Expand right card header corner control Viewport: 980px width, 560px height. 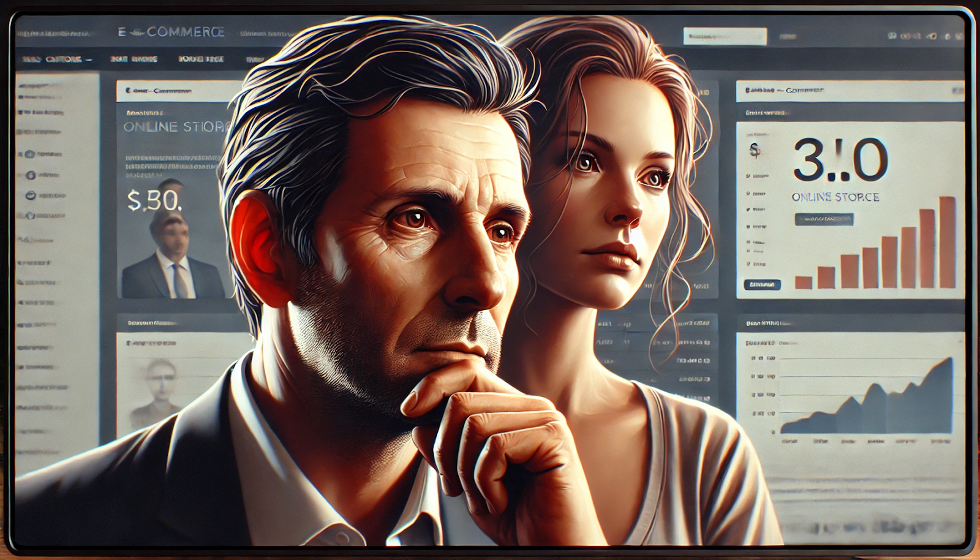[x=957, y=91]
